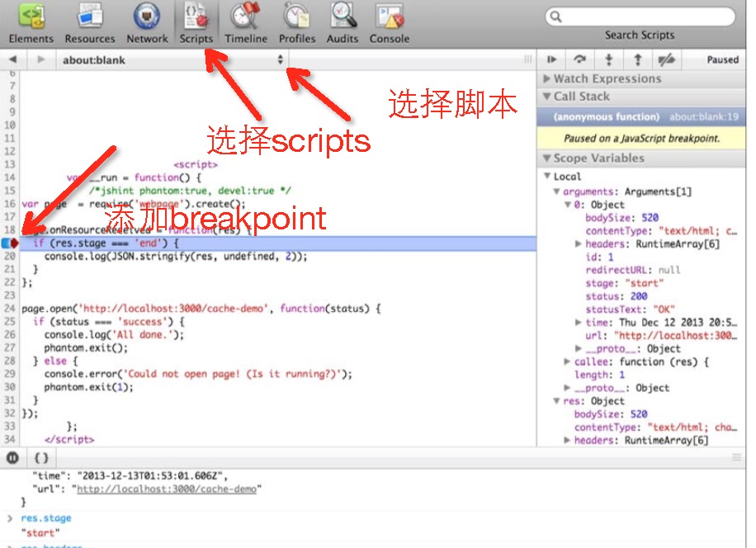
Task: Go forward to next script
Action: point(41,59)
